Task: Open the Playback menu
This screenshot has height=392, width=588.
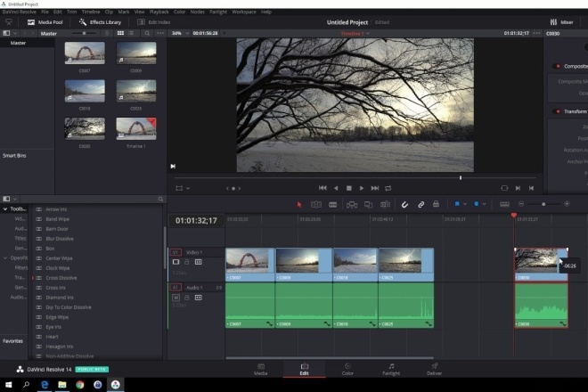Action: tap(159, 12)
